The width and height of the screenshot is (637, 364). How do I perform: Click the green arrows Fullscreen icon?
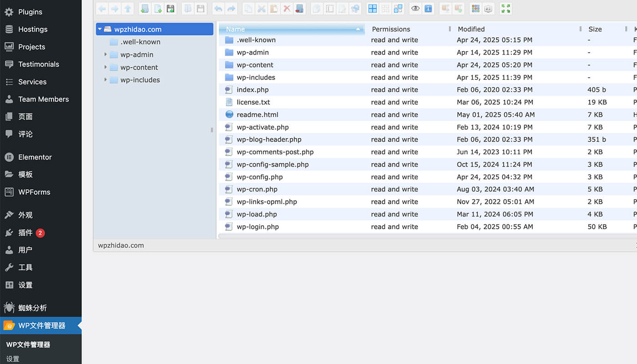506,8
